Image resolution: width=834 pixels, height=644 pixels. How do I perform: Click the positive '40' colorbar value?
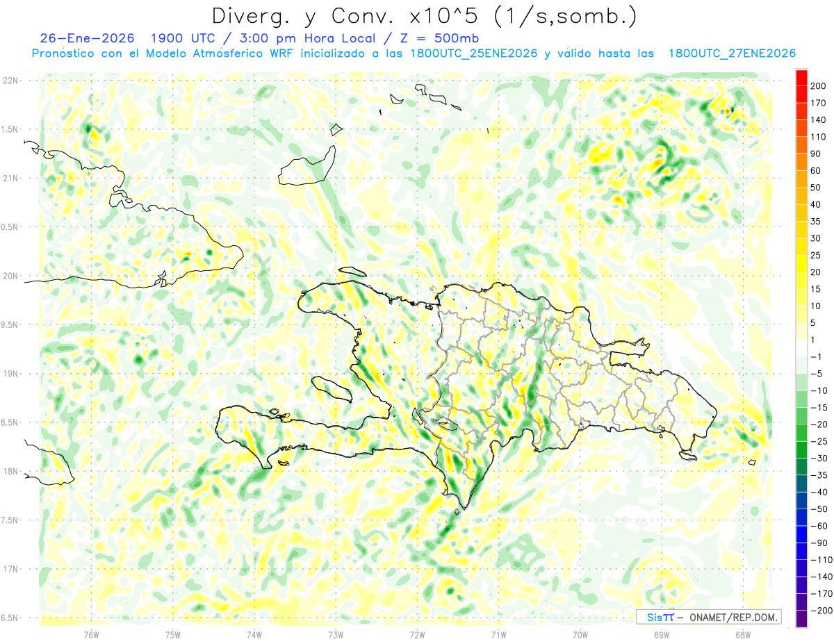(817, 204)
